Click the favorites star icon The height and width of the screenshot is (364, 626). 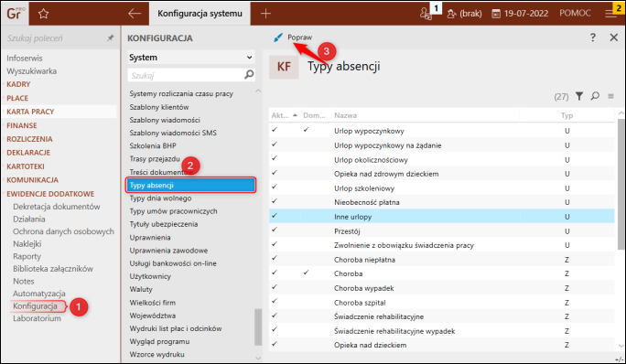(x=43, y=14)
